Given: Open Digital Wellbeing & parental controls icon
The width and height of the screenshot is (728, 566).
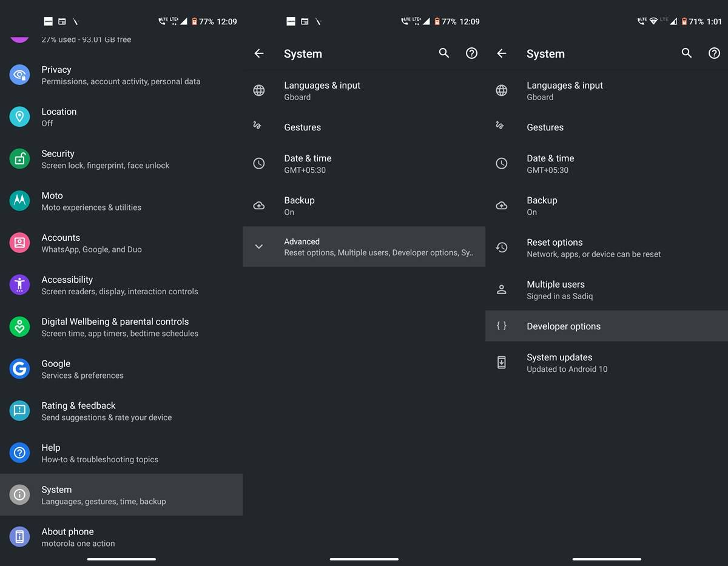Looking at the screenshot, I should click(19, 327).
